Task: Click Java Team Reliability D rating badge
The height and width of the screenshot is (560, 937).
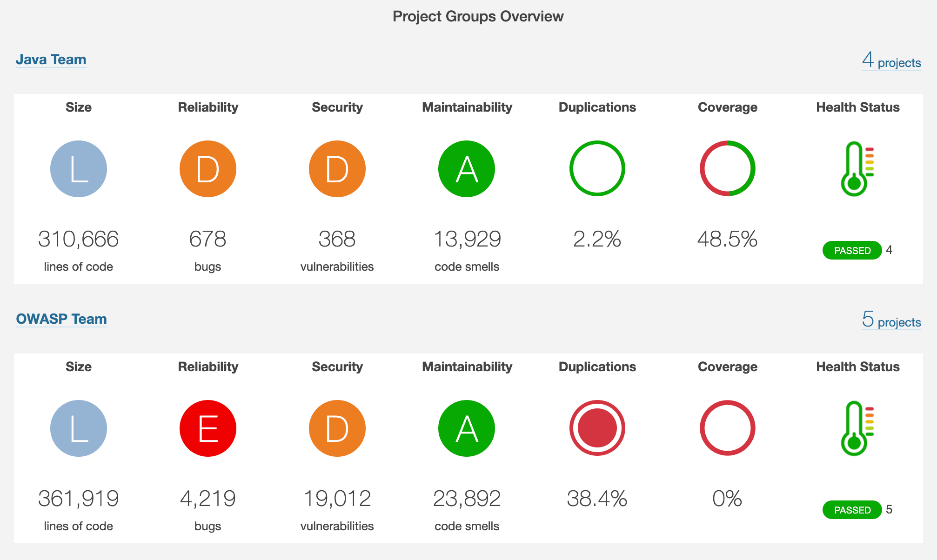Action: [x=208, y=169]
